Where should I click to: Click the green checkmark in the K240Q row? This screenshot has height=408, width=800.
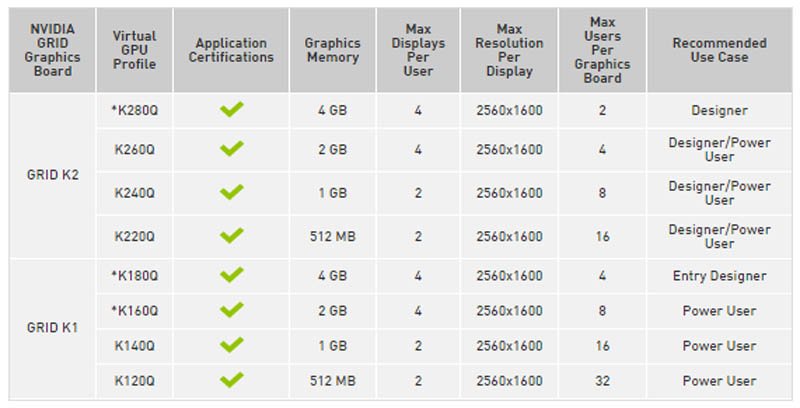tap(232, 192)
